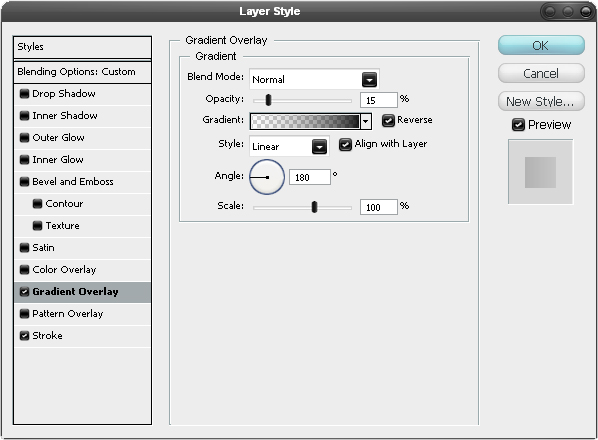Image resolution: width=598 pixels, height=440 pixels.
Task: Click the Scale percentage input field
Action: click(379, 207)
